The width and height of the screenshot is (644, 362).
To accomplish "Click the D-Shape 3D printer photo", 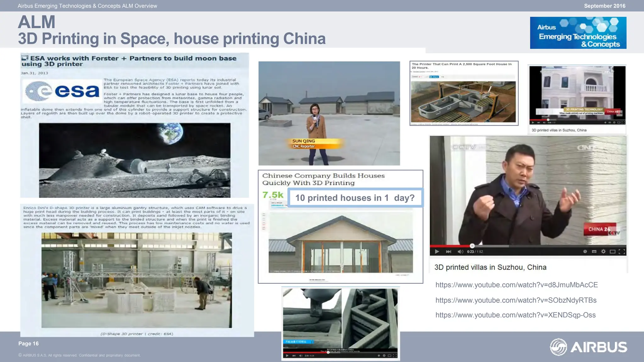I will click(136, 280).
